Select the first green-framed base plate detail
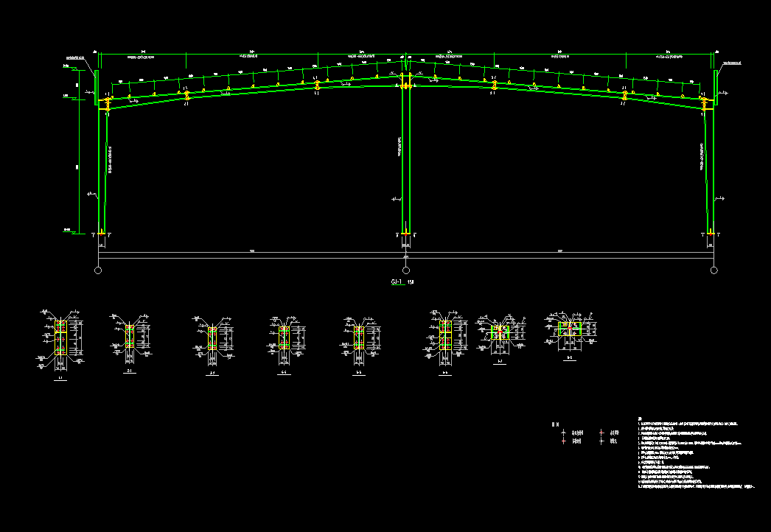 coord(500,332)
